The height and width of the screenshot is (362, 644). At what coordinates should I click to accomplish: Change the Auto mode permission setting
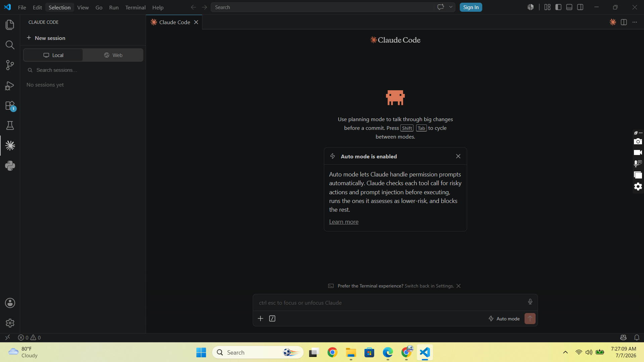tap(504, 319)
